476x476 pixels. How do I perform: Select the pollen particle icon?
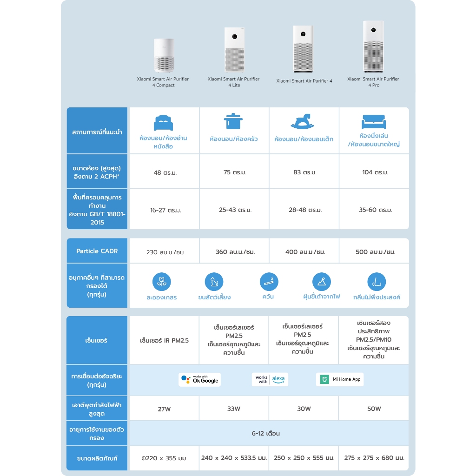pyautogui.click(x=162, y=282)
